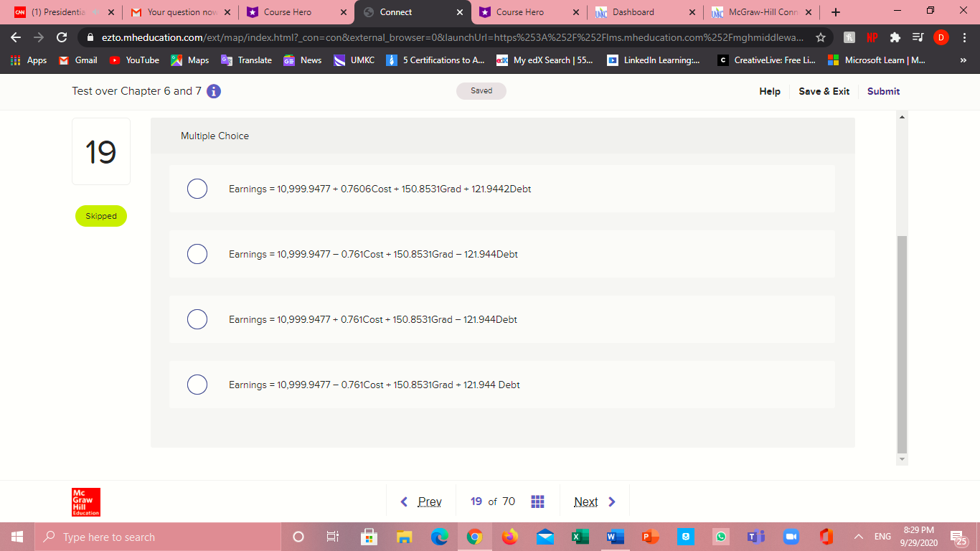The height and width of the screenshot is (551, 980).
Task: Go back using the browser back arrow
Action: coord(17,37)
